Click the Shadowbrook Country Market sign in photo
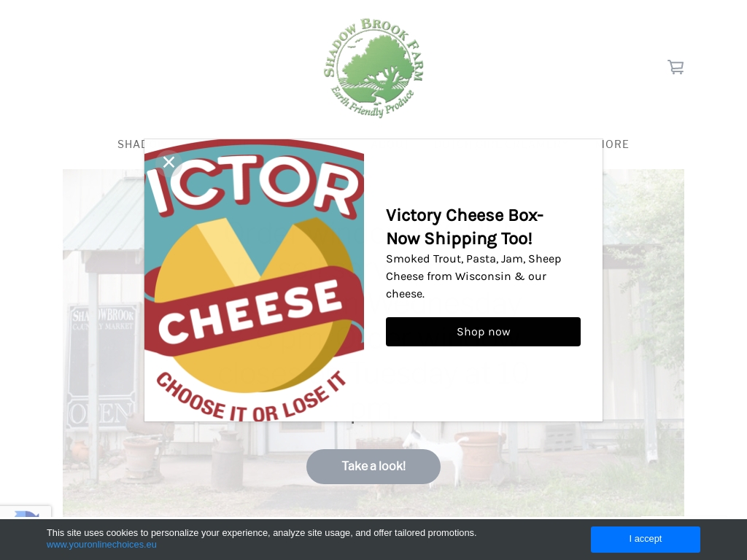Screen dimensions: 747x560 102,319
